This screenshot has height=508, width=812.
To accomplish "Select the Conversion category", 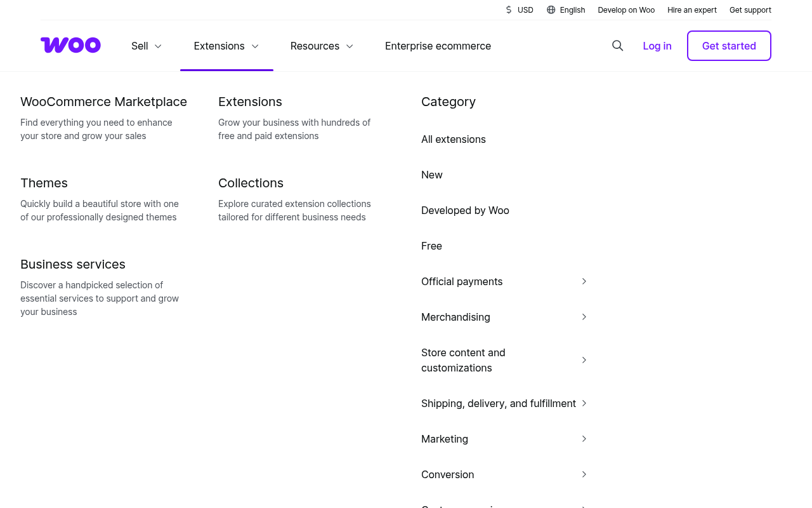I will 447,474.
